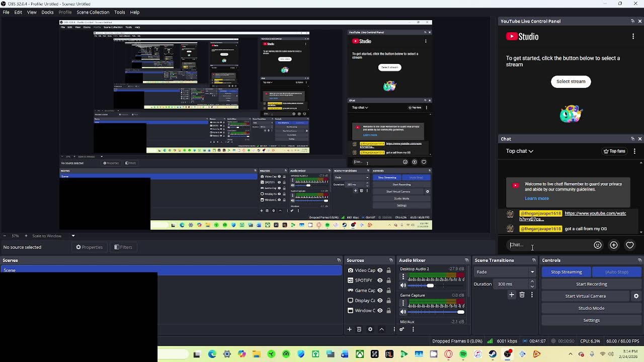Open the chat options three-dot menu
This screenshot has width=644, height=362.
(x=634, y=151)
